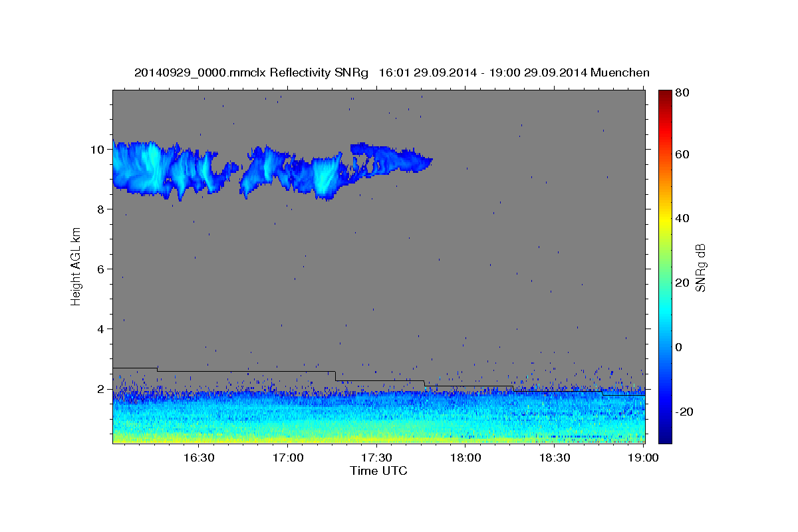Click the dark blue bottom of the colorbar
The width and height of the screenshot is (798, 532).
pos(665,436)
